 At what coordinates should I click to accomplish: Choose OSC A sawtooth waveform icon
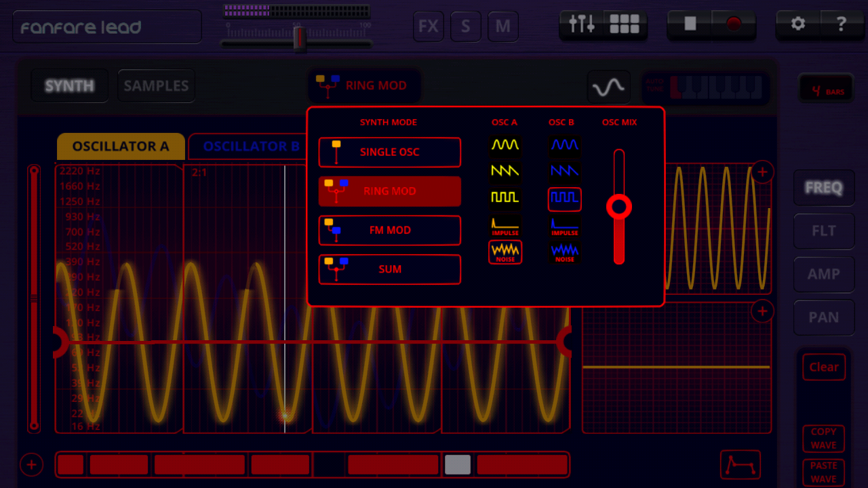(x=505, y=171)
